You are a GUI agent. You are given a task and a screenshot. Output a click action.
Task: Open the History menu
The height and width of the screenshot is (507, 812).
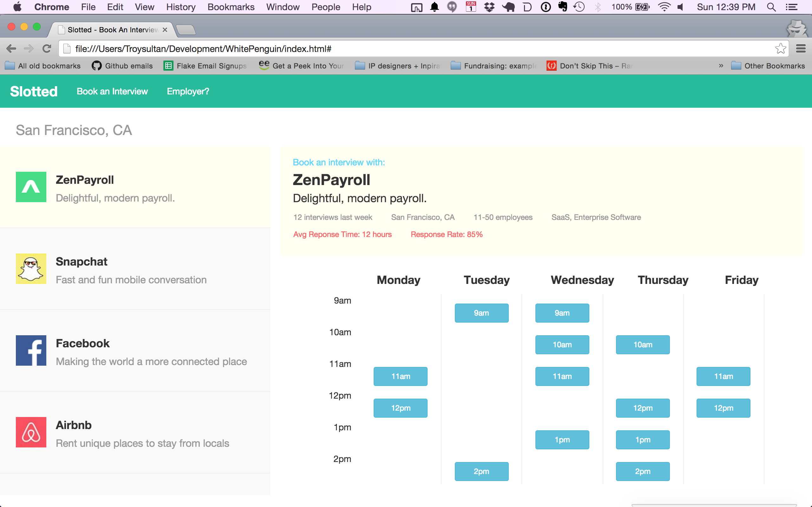pos(180,7)
